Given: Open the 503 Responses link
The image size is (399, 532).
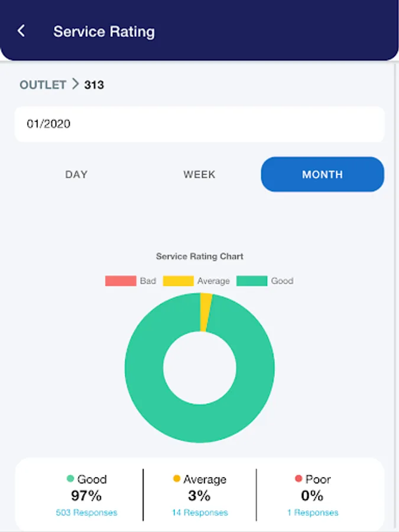Looking at the screenshot, I should click(86, 512).
